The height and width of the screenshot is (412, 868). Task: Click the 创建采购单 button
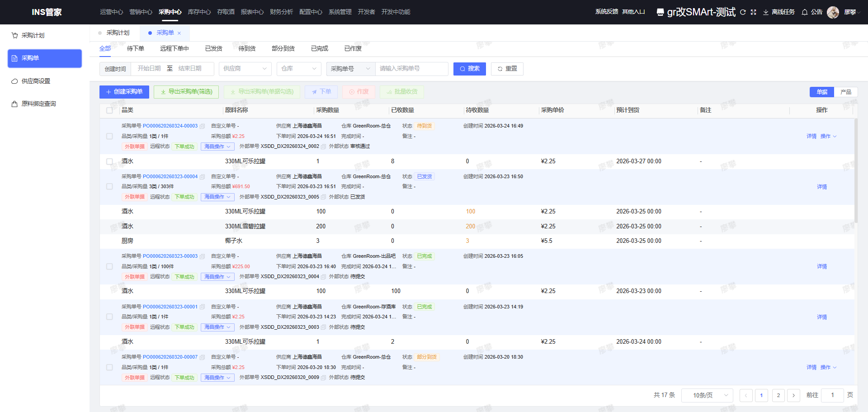coord(124,92)
